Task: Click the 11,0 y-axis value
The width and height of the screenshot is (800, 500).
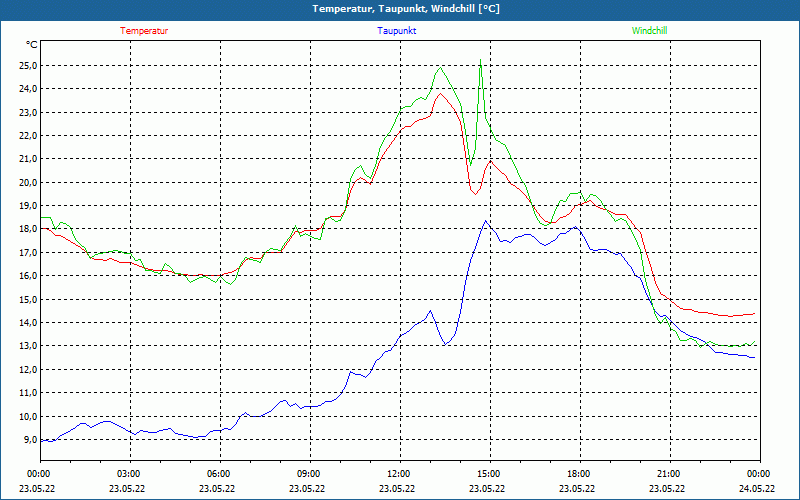Action: click(x=28, y=393)
